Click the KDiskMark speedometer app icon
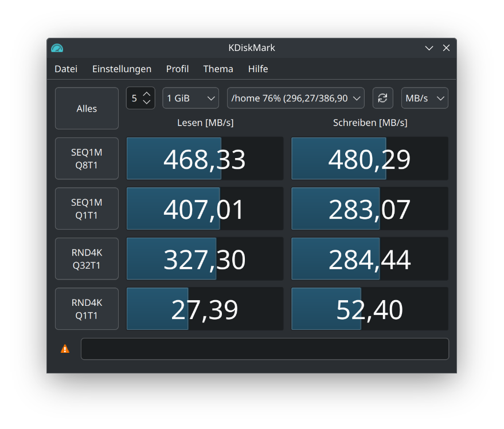Image resolution: width=504 pixels, height=429 pixels. (57, 48)
